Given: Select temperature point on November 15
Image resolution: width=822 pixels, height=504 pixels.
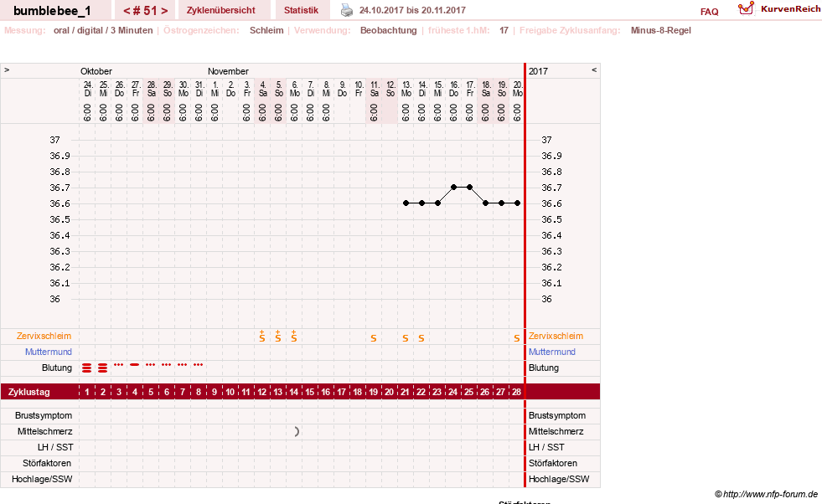Looking at the screenshot, I should [x=437, y=203].
